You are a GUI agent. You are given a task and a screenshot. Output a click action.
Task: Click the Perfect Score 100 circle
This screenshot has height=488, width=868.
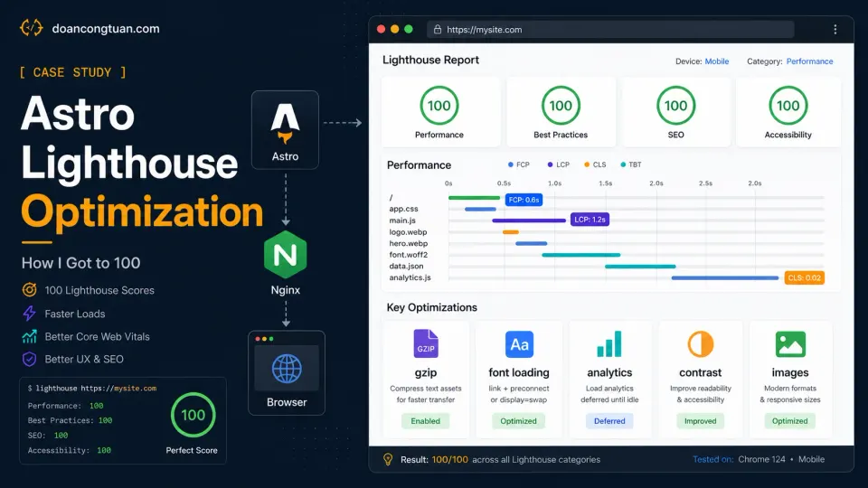(x=193, y=415)
